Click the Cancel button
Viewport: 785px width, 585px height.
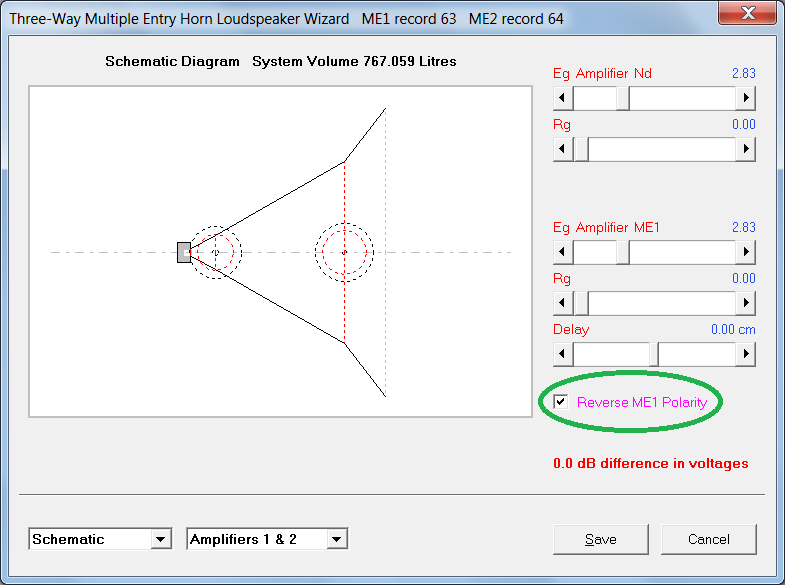click(x=708, y=539)
